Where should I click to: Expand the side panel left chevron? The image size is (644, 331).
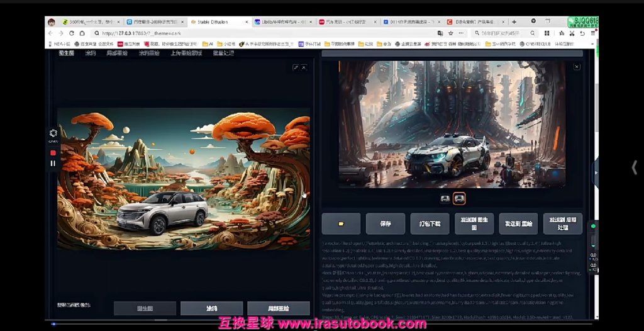(634, 168)
